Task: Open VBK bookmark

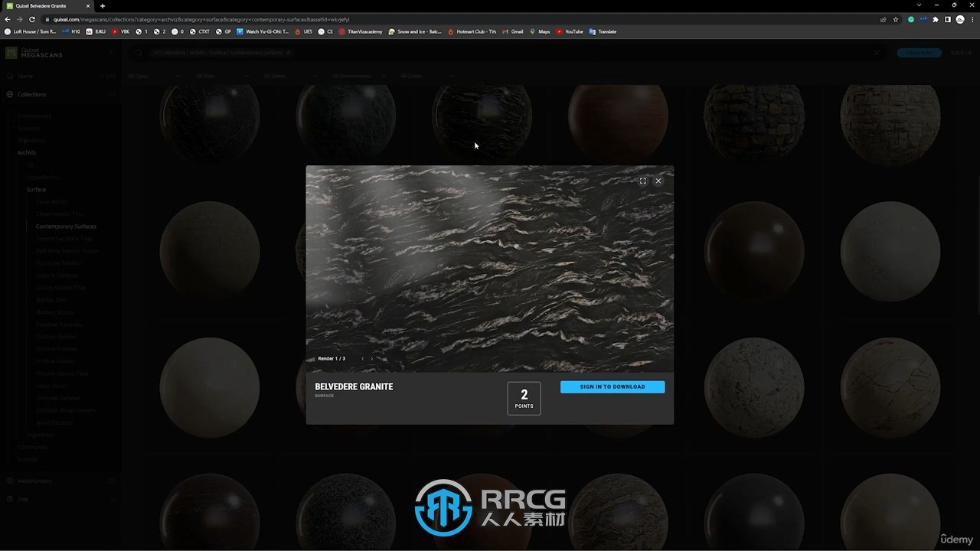Action: point(121,31)
